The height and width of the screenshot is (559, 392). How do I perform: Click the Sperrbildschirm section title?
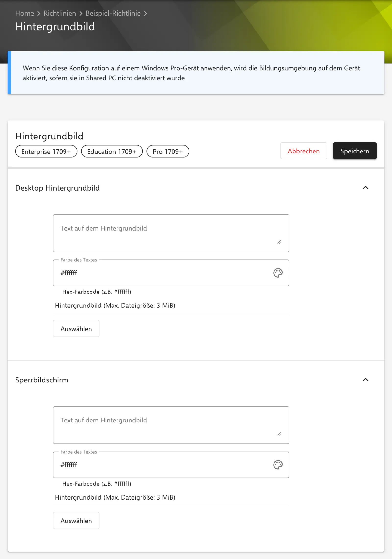[42, 380]
